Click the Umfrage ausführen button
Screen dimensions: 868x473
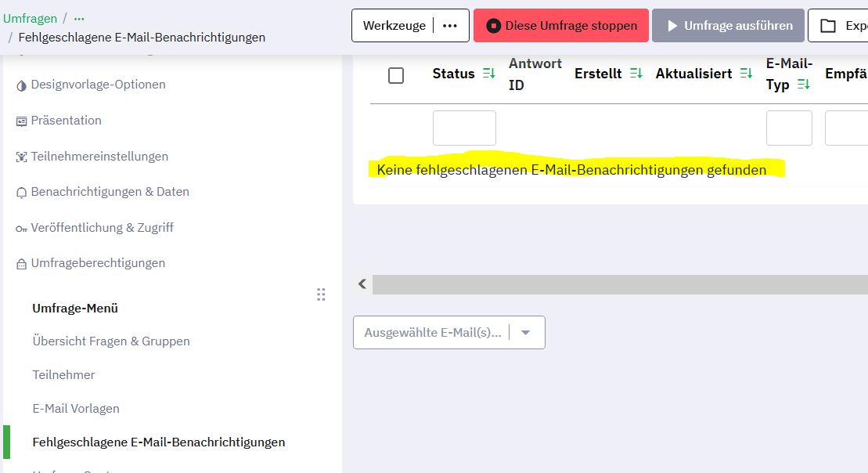click(x=728, y=26)
